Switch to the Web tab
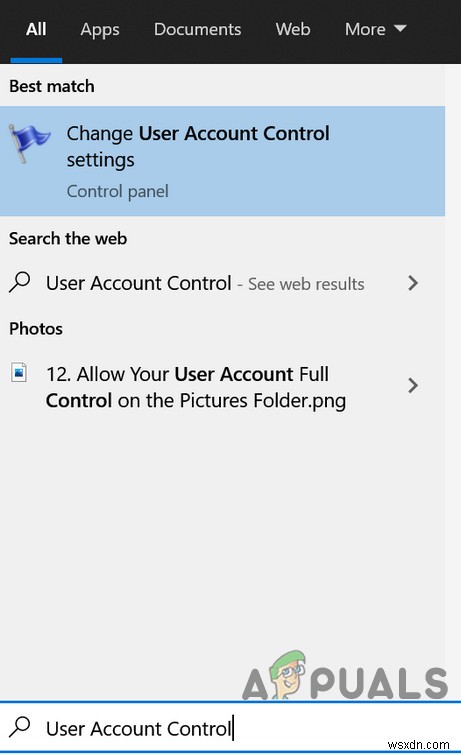This screenshot has height=755, width=461. click(x=293, y=29)
